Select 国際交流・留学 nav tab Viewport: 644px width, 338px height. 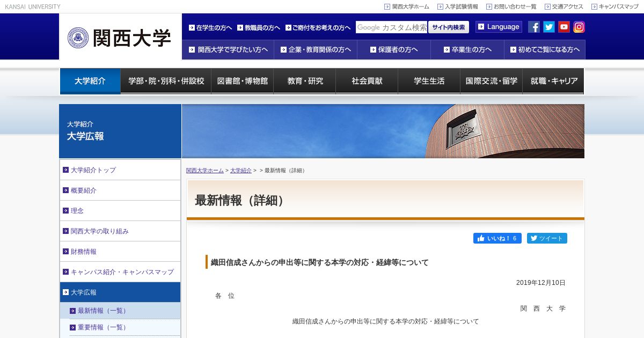492,81
